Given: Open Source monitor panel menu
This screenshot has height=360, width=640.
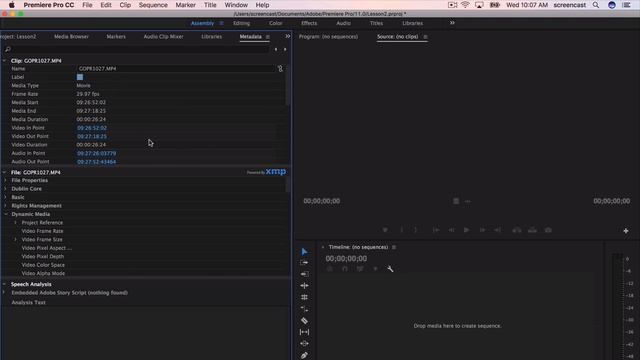Looking at the screenshot, I should tap(425, 37).
